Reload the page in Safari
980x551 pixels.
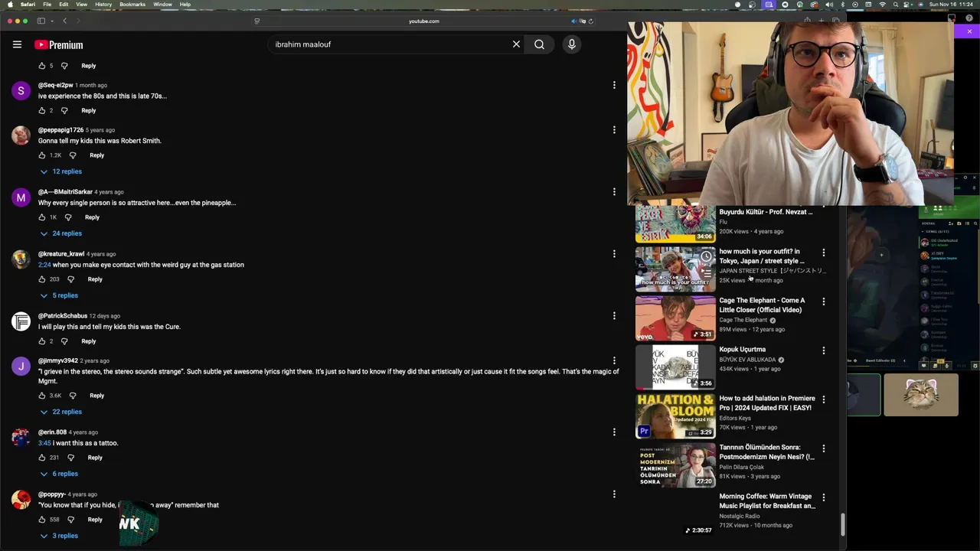coord(590,21)
